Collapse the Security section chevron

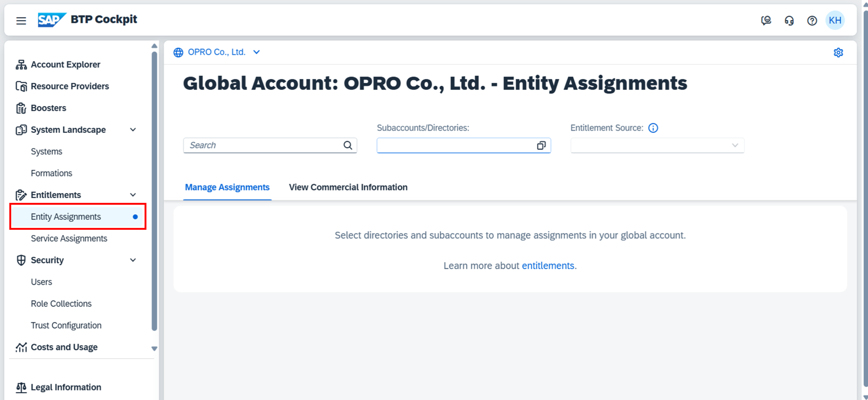pos(133,260)
